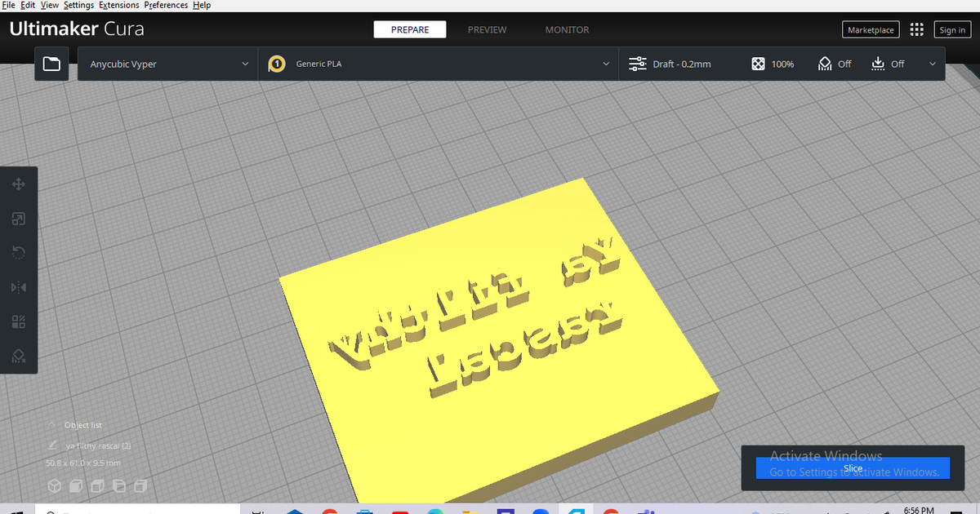Switch to the PREVIEW tab
This screenshot has height=514, width=980.
(487, 29)
